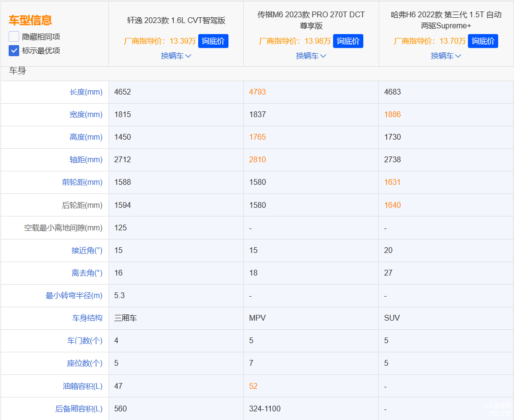Click the 油箱容积(L) parameter label

point(83,386)
